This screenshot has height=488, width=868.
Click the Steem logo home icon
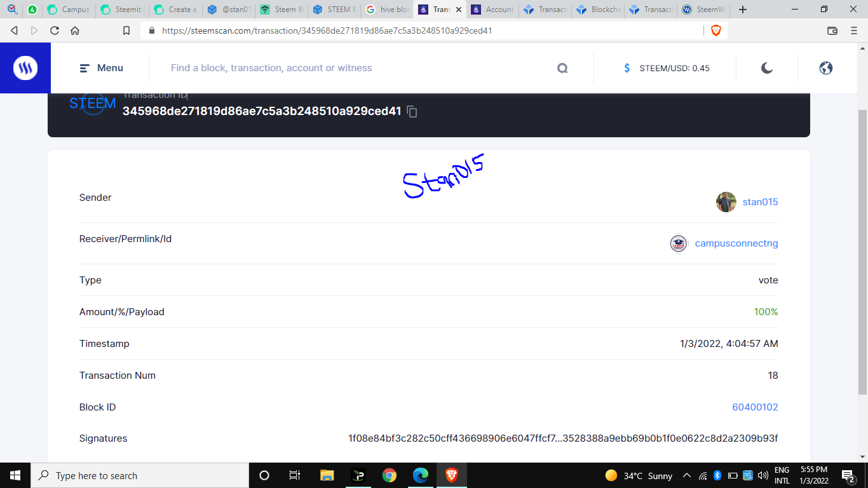25,68
